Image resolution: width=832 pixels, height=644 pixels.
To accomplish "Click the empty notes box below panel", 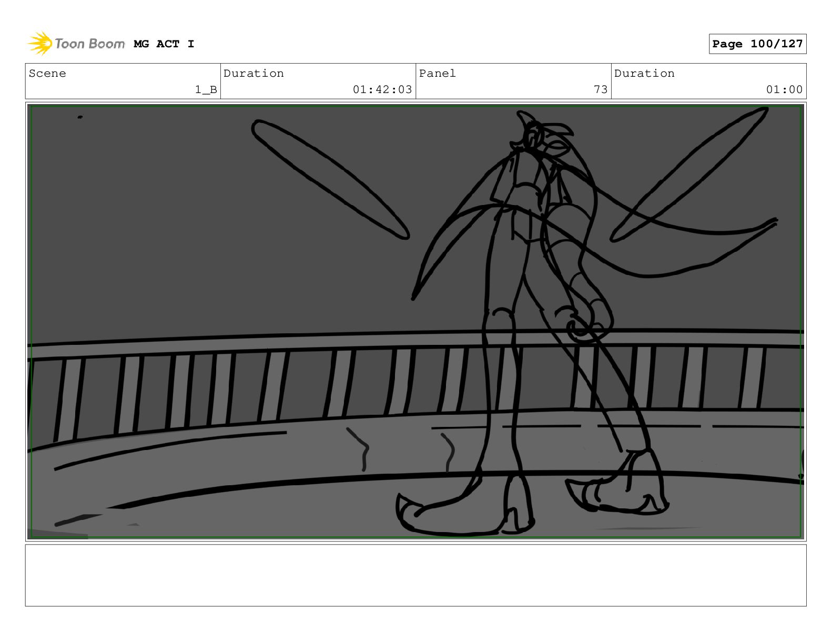I will 415,575.
